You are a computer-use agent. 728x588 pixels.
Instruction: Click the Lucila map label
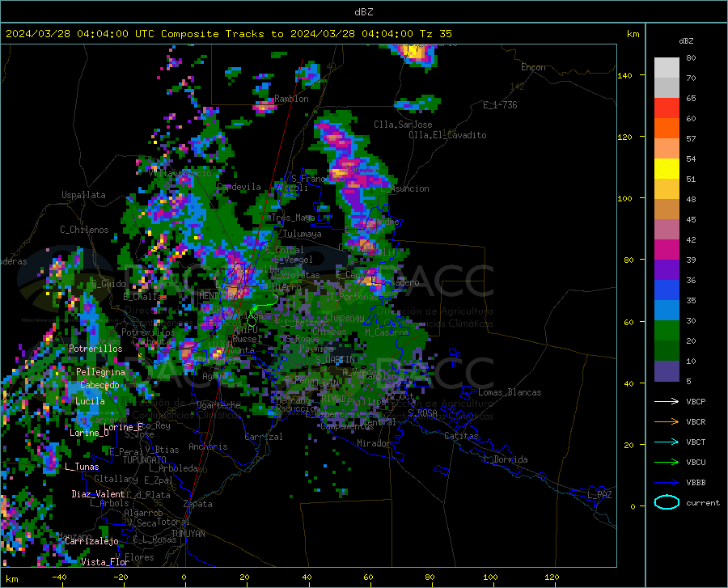90,401
